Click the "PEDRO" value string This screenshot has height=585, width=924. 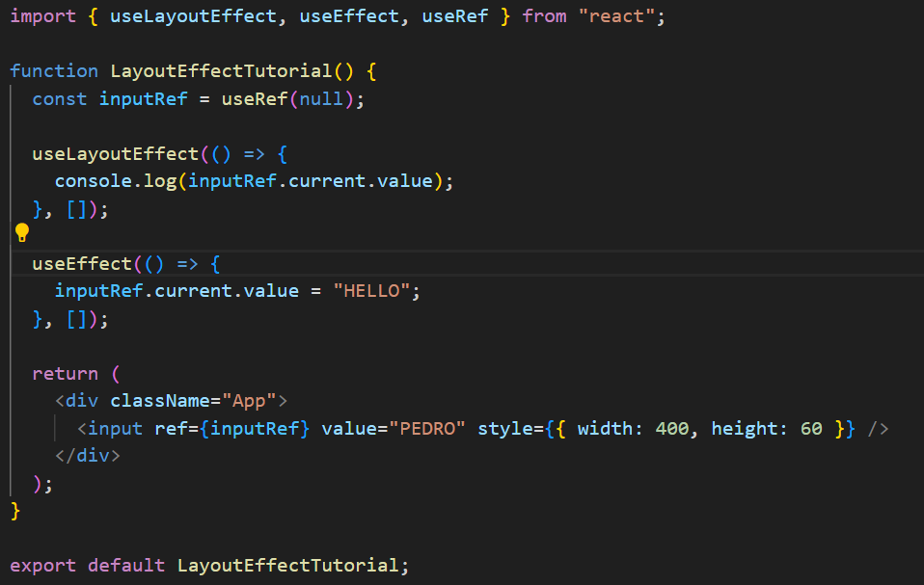427,429
